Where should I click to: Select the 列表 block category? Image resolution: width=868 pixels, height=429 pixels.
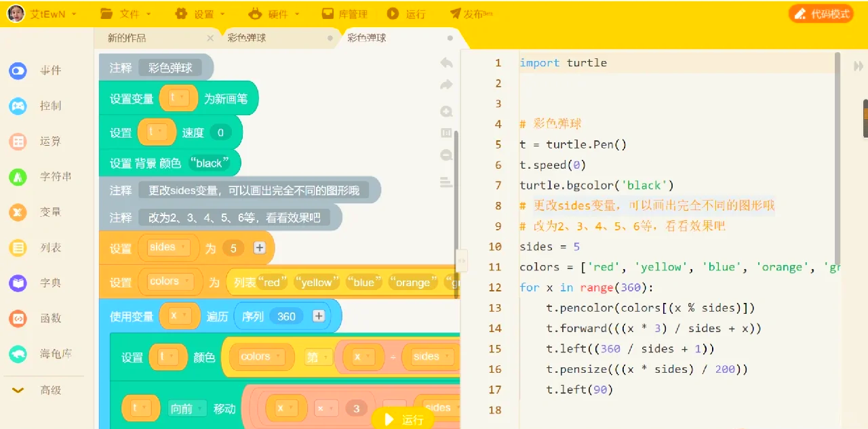click(35, 248)
